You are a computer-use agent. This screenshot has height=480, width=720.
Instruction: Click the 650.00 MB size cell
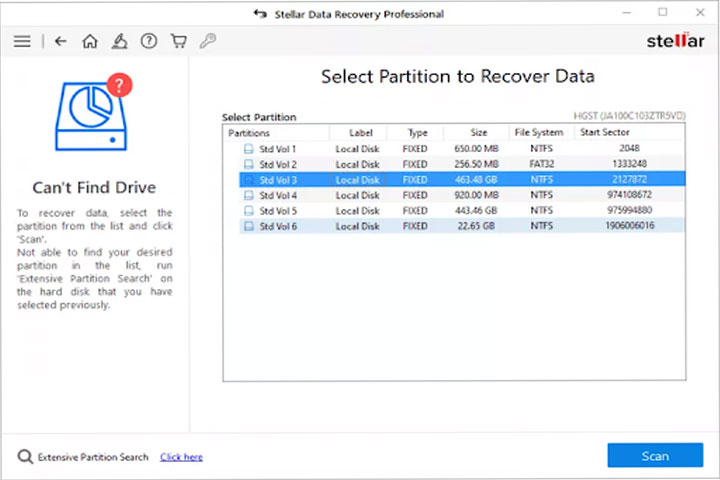click(476, 149)
